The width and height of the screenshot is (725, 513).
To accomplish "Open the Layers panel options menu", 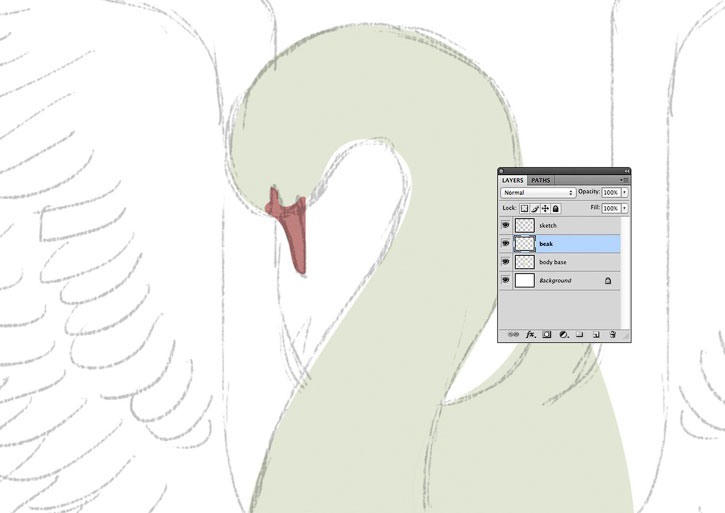I will point(624,180).
